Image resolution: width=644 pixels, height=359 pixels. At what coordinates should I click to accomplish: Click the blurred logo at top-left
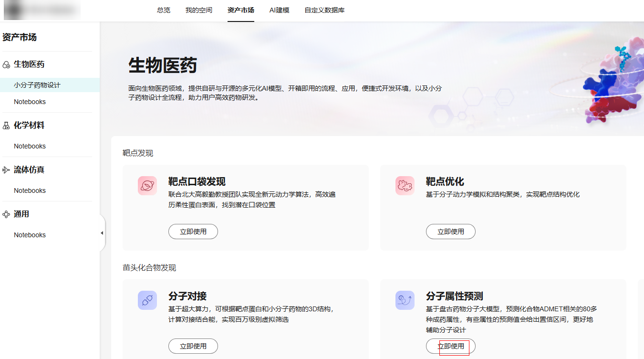point(42,10)
